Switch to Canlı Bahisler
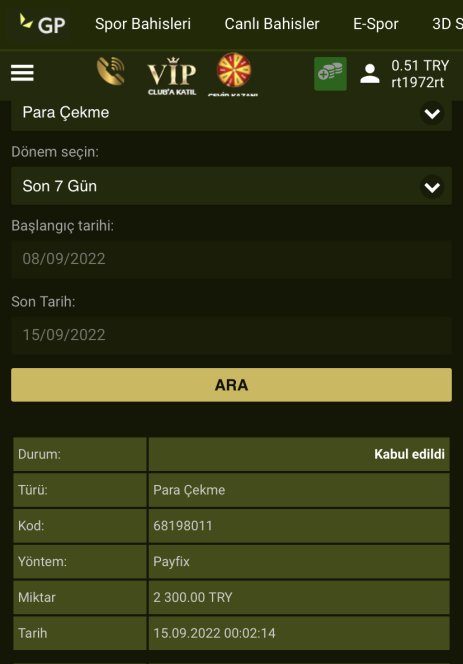The height and width of the screenshot is (664, 463). [x=272, y=24]
